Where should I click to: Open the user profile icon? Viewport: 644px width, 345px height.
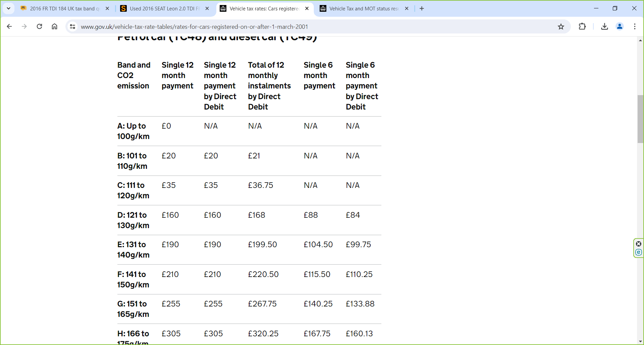(620, 26)
